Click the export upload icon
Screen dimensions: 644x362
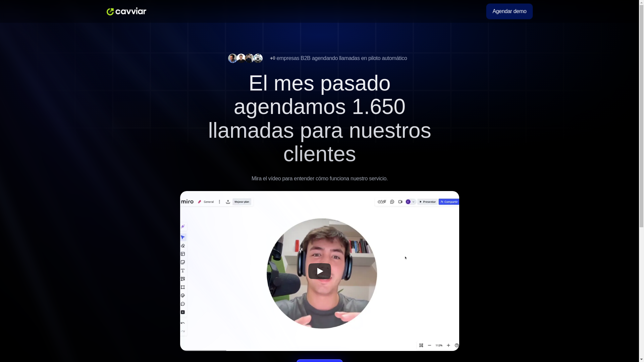tap(228, 202)
